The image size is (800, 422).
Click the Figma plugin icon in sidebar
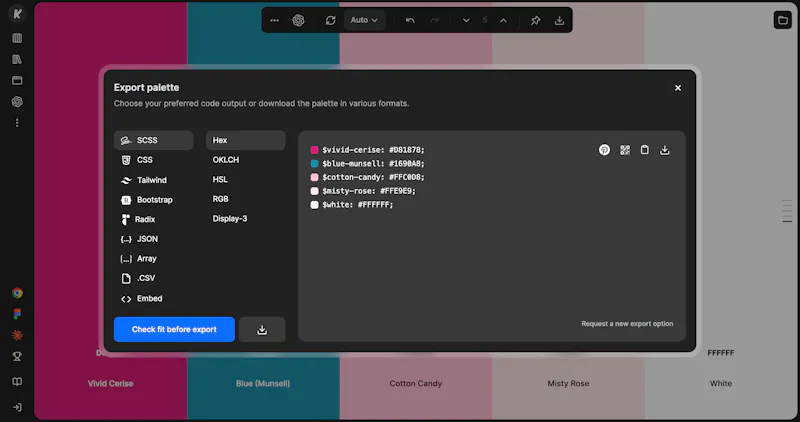pos(17,314)
